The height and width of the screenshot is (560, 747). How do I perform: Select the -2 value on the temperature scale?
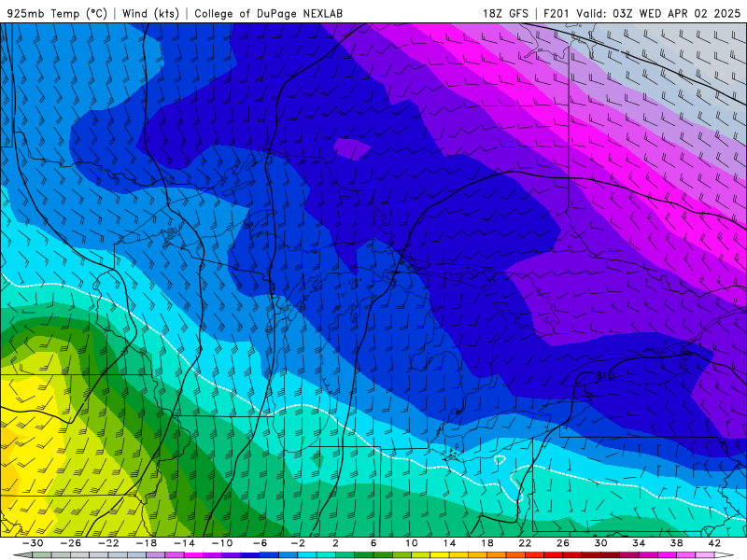click(298, 543)
